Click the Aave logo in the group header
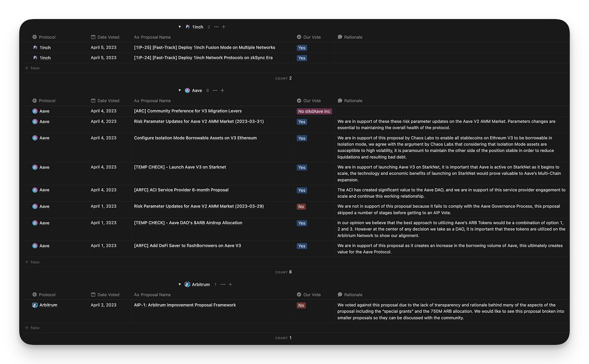The width and height of the screenshot is (589, 364). tap(187, 90)
